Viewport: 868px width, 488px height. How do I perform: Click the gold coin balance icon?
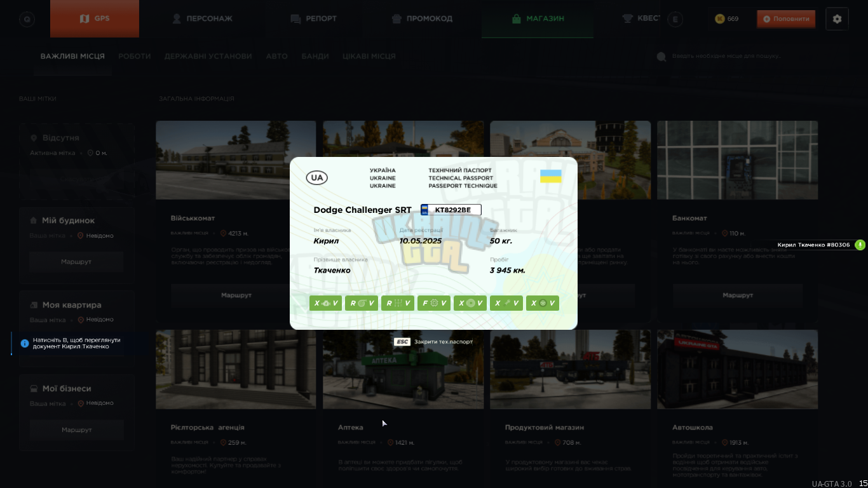click(x=720, y=19)
